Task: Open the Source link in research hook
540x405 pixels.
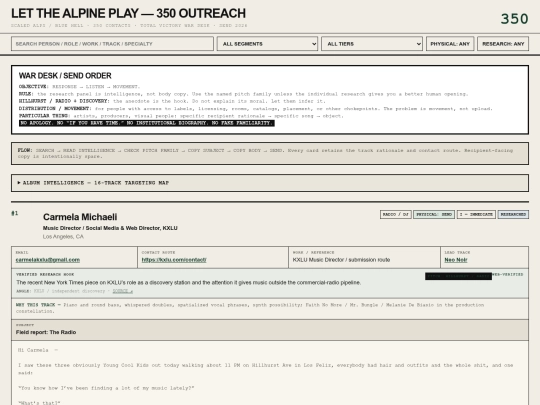Action: point(123,291)
